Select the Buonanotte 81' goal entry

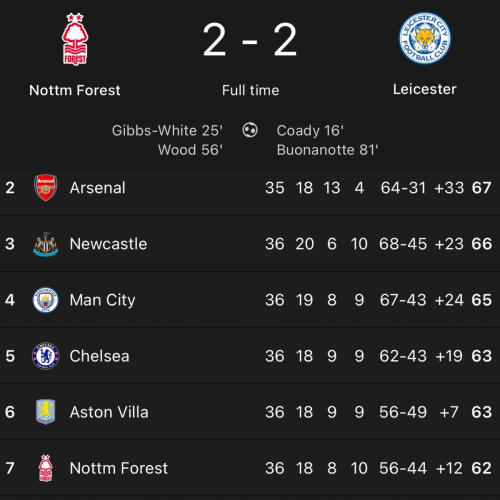coord(327,150)
